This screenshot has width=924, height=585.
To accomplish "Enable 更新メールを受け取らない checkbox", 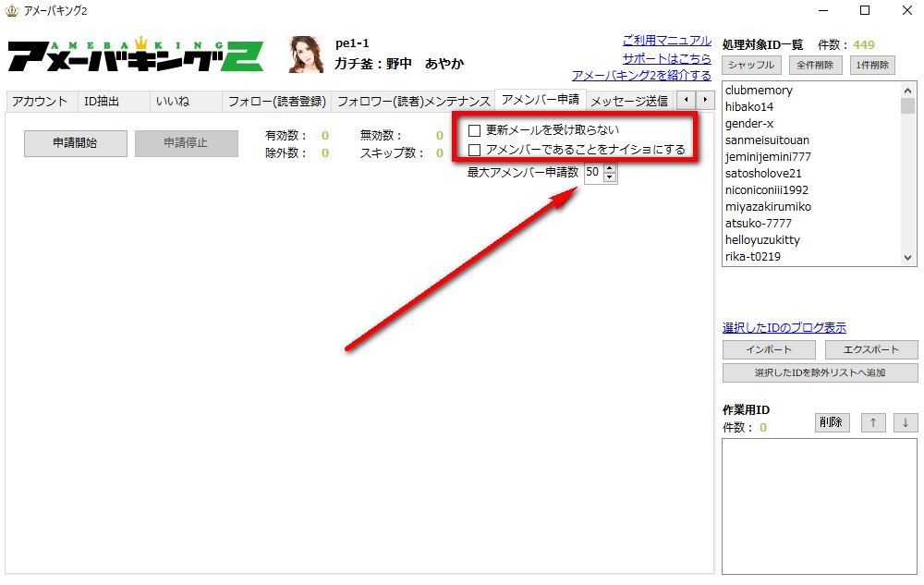I will tap(475, 130).
